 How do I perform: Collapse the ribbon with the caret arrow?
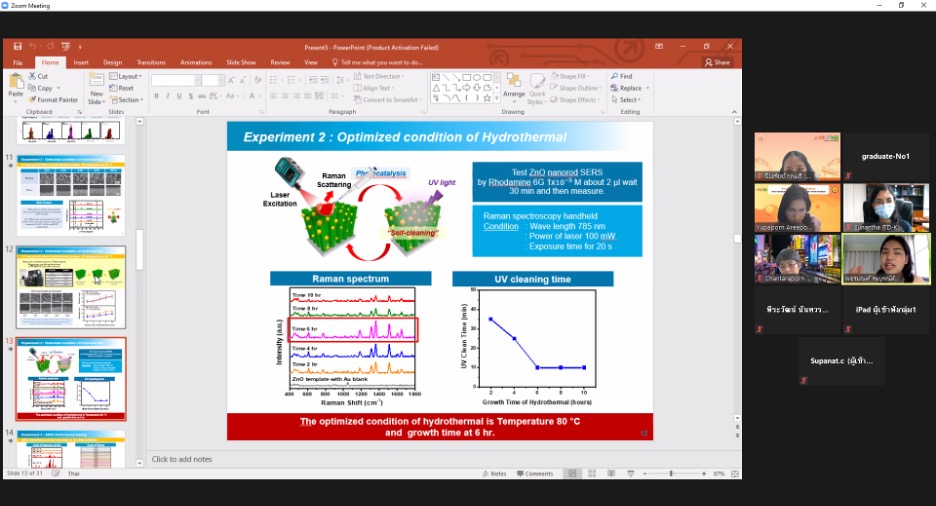click(x=734, y=112)
